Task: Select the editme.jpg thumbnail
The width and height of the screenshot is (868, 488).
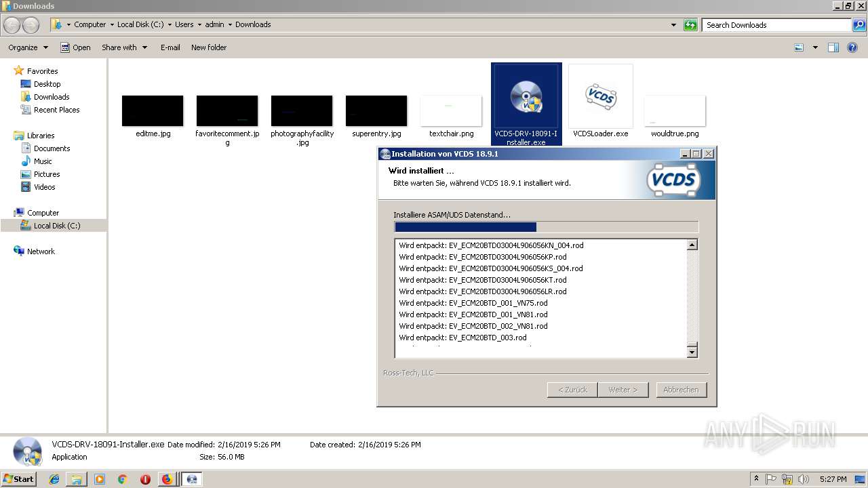Action: 153,110
